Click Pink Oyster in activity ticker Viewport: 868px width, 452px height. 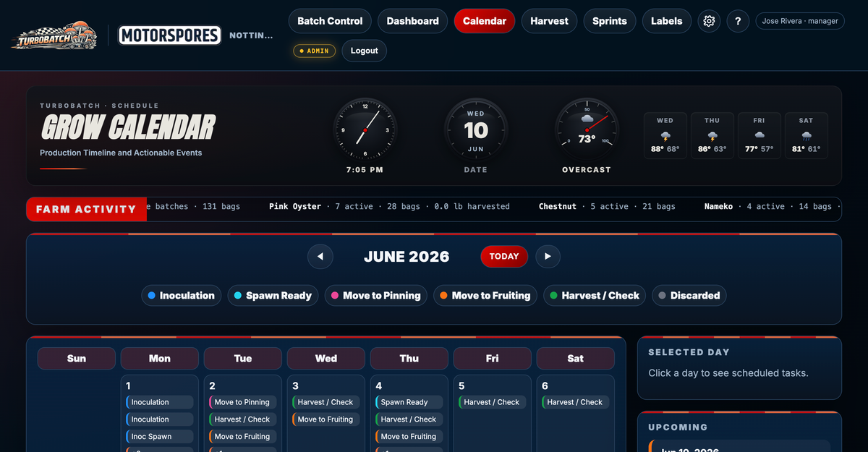coord(295,206)
